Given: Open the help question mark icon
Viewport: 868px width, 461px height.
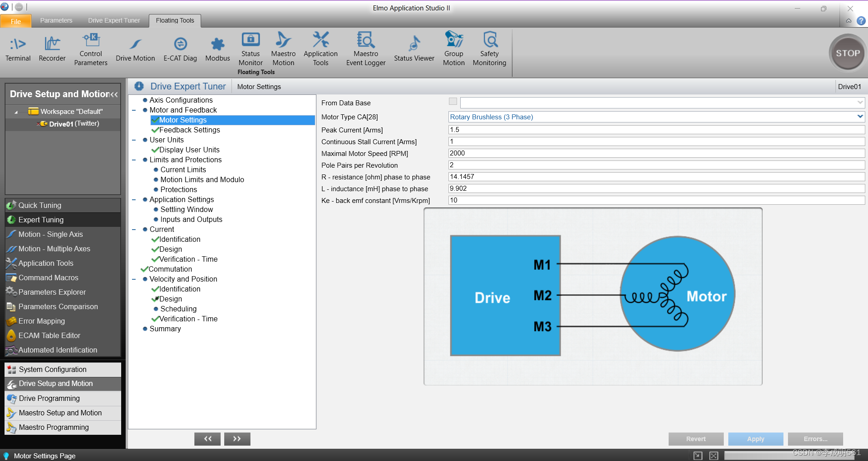Looking at the screenshot, I should click(x=861, y=21).
